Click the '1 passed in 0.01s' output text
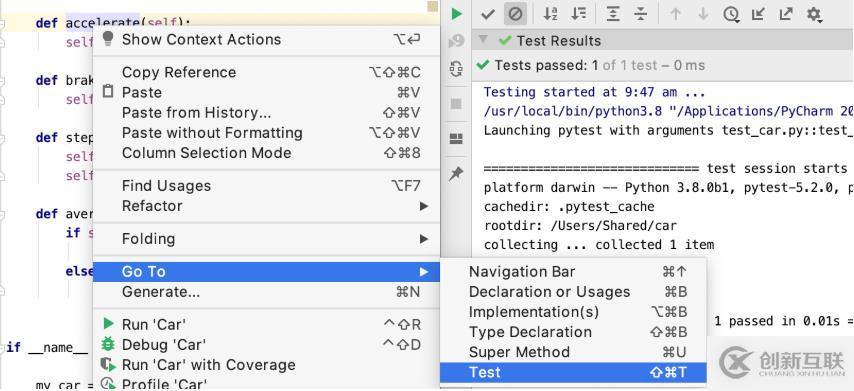Screen dimensions: 854x391 [x=777, y=321]
